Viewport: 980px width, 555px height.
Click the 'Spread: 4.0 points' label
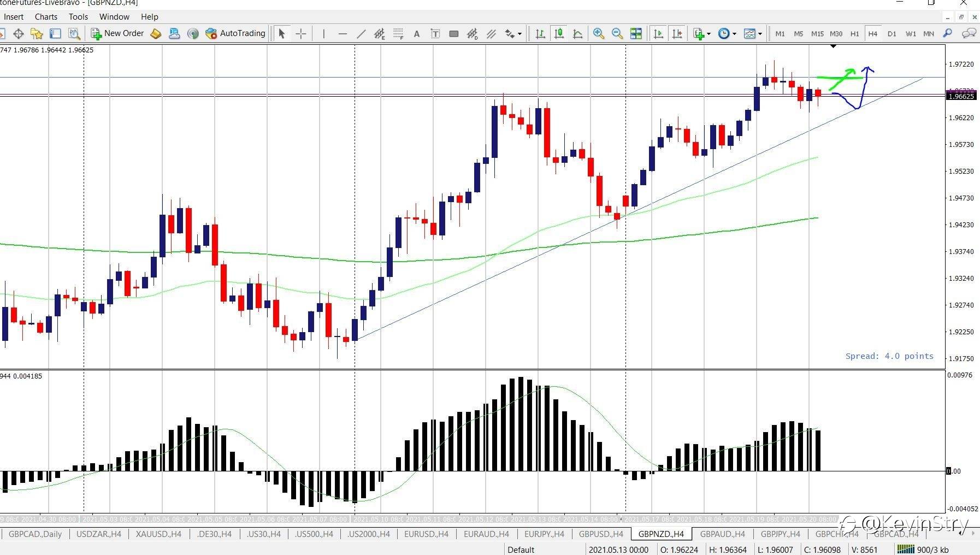tap(889, 356)
